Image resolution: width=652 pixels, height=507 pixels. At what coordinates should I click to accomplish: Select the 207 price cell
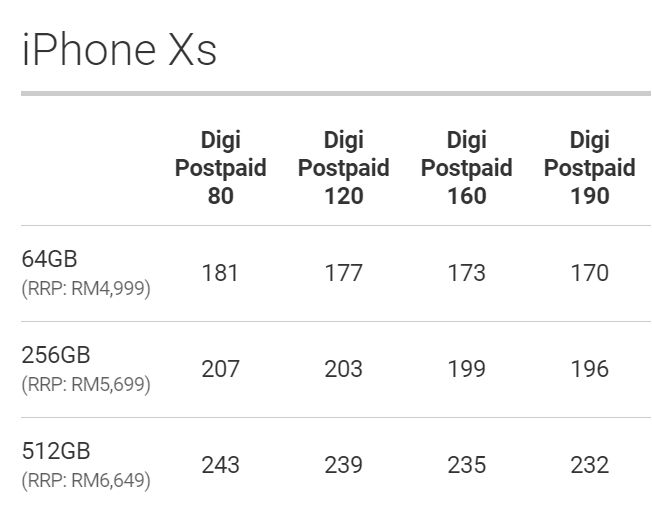(220, 369)
